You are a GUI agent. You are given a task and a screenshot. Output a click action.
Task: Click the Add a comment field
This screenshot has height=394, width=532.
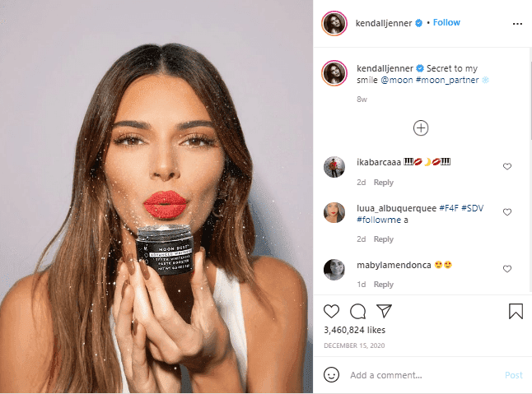point(424,375)
